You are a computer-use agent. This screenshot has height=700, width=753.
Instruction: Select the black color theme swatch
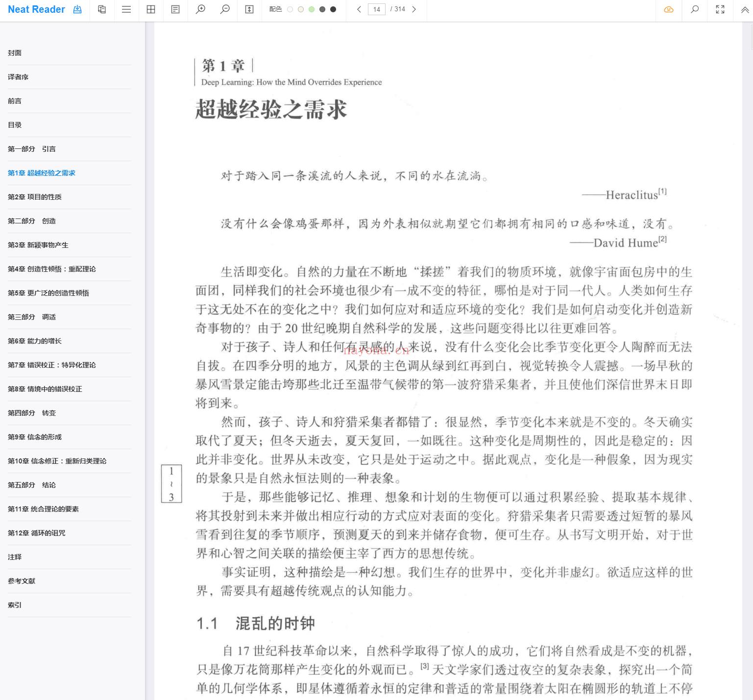[333, 9]
